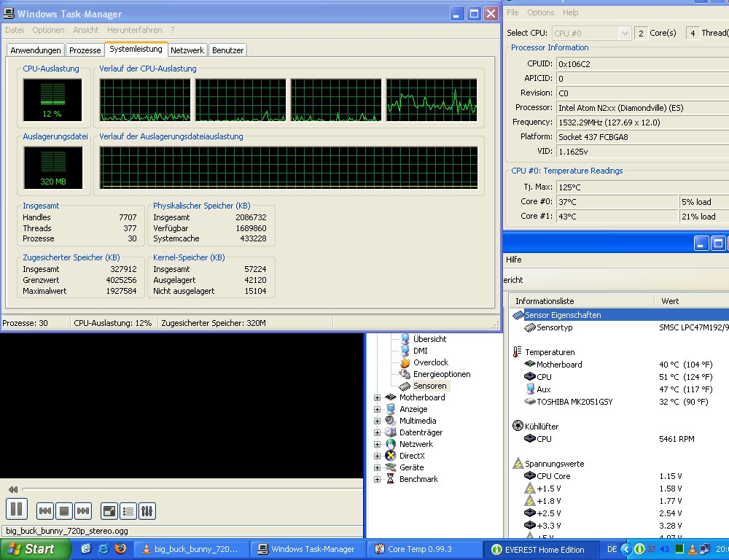The image size is (729, 560).
Task: Select the Übersicht item in EVEREST tree
Action: coord(429,339)
